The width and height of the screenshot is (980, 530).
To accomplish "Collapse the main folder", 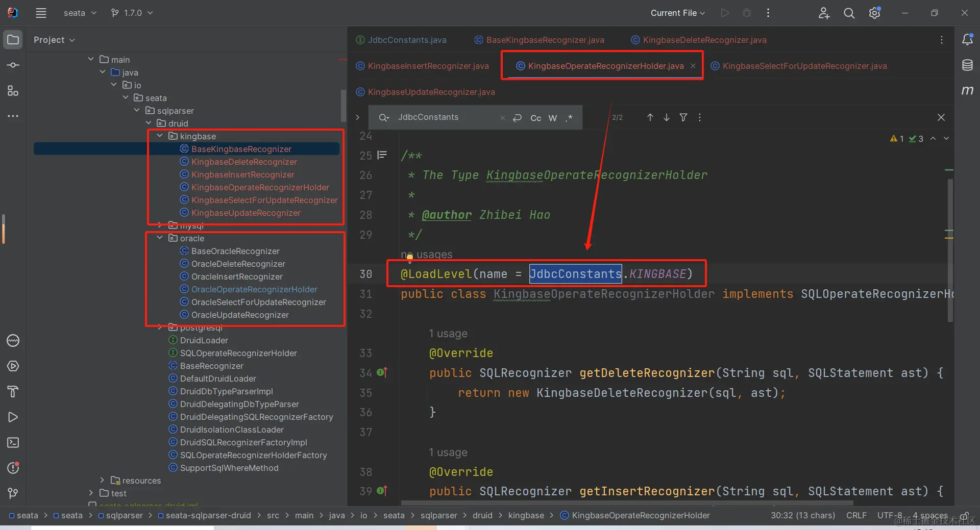I will pos(91,59).
